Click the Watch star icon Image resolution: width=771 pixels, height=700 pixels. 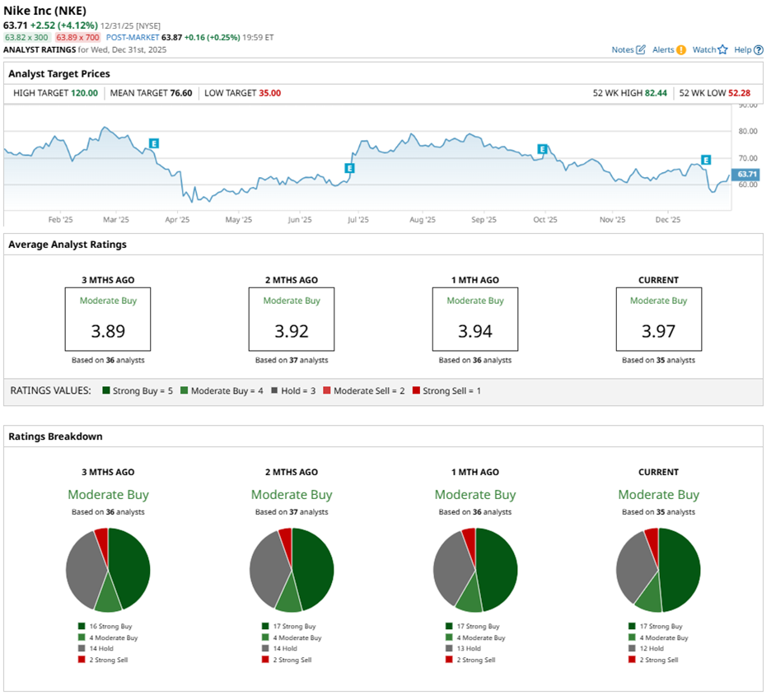click(x=722, y=50)
